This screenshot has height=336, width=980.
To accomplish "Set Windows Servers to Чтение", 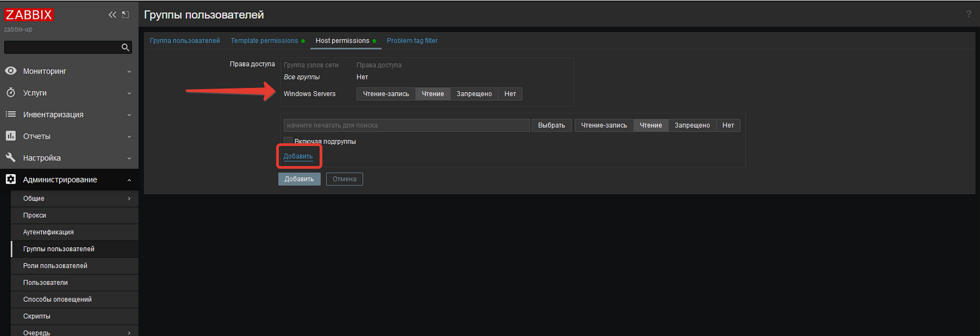I will pyautogui.click(x=433, y=94).
